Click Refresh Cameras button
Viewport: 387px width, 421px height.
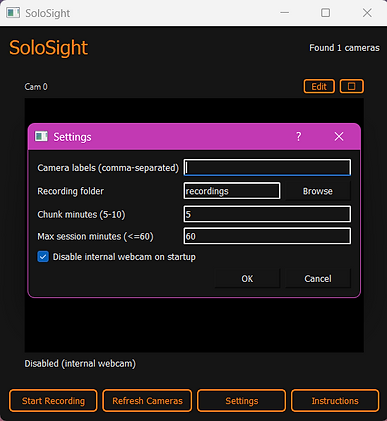click(147, 401)
